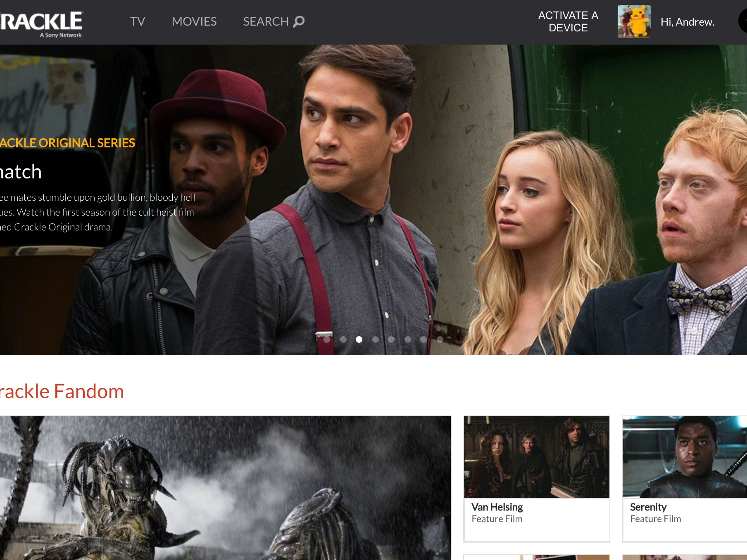Click the Crackle logo
Image resolution: width=747 pixels, height=560 pixels.
coord(41,24)
